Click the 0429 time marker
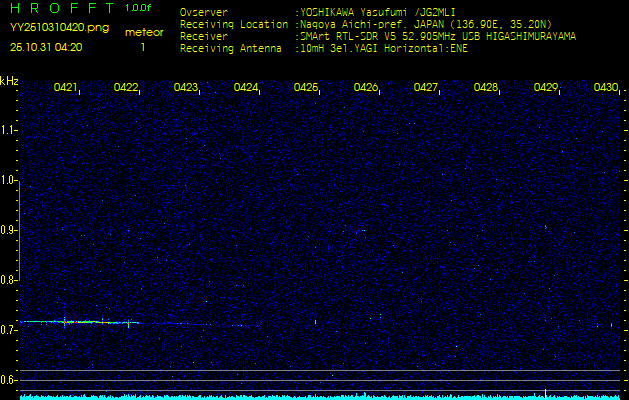 pos(546,88)
